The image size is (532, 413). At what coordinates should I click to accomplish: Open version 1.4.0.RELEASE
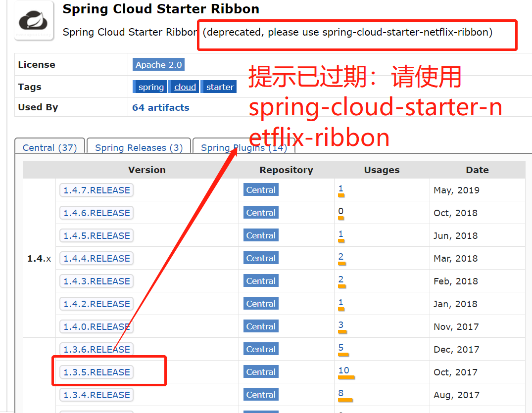(97, 326)
